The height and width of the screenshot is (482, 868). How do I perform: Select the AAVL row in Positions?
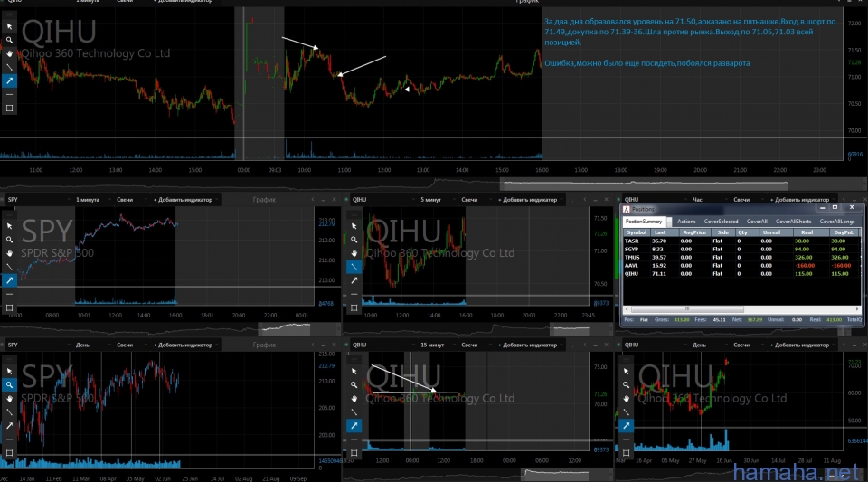coord(741,266)
